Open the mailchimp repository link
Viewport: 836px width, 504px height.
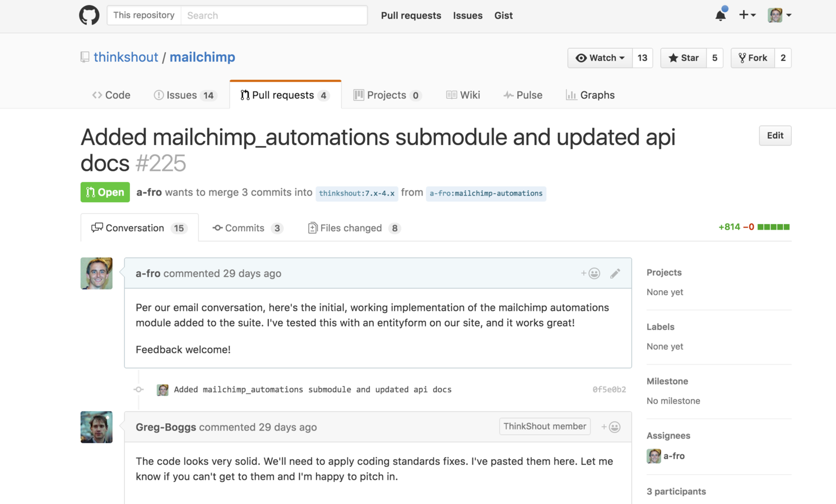[202, 57]
